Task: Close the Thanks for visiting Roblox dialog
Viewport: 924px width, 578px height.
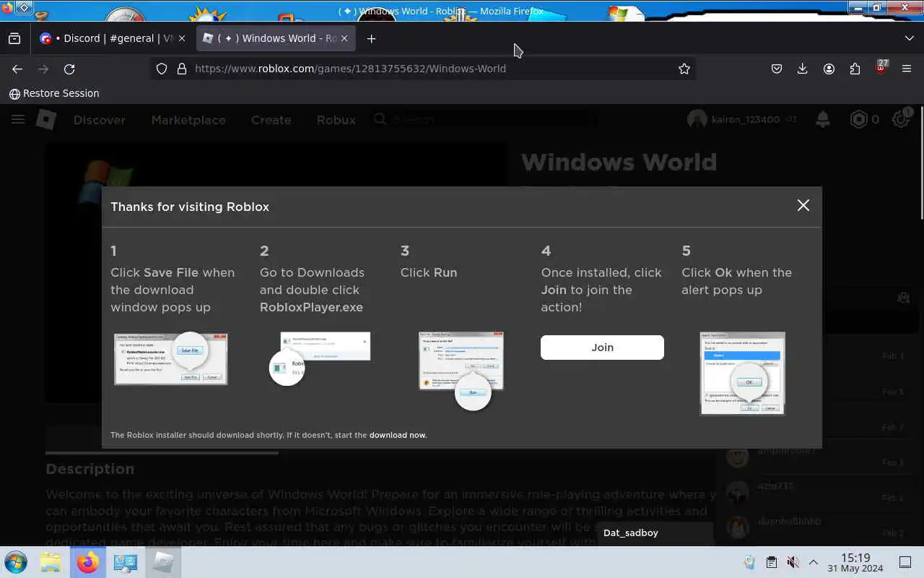Action: (803, 206)
